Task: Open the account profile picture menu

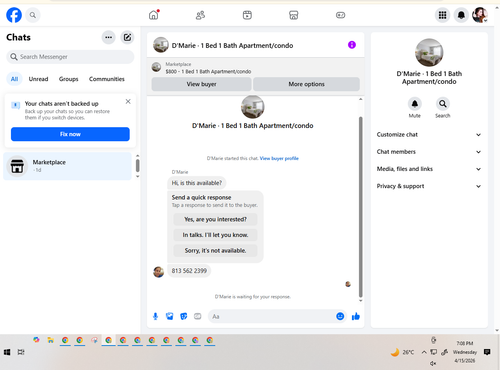Action: pyautogui.click(x=480, y=15)
